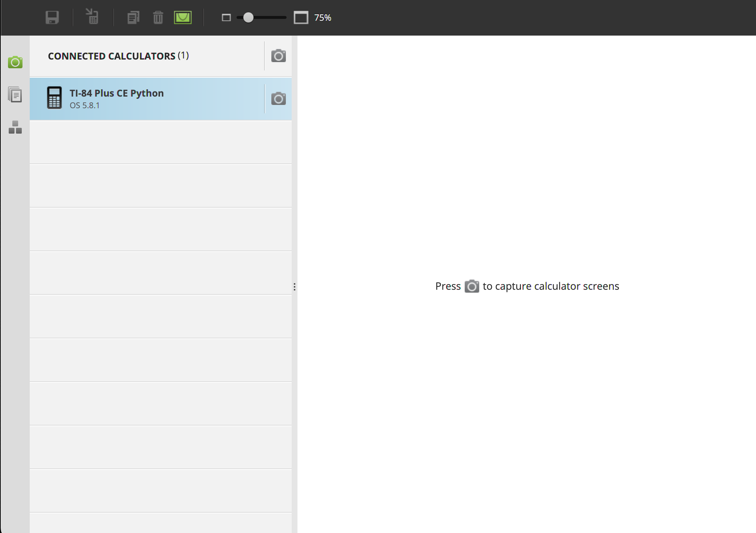Image resolution: width=756 pixels, height=533 pixels.
Task: Open Calculator Explorer from the sidebar
Action: click(15, 95)
